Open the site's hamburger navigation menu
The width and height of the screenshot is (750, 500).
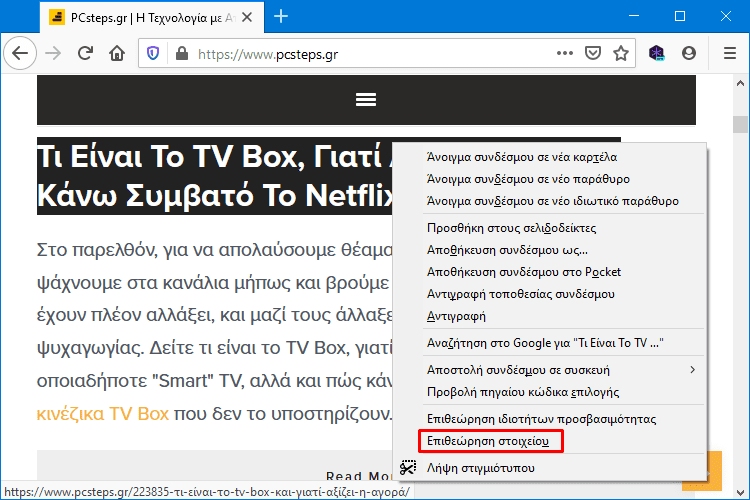pyautogui.click(x=366, y=100)
